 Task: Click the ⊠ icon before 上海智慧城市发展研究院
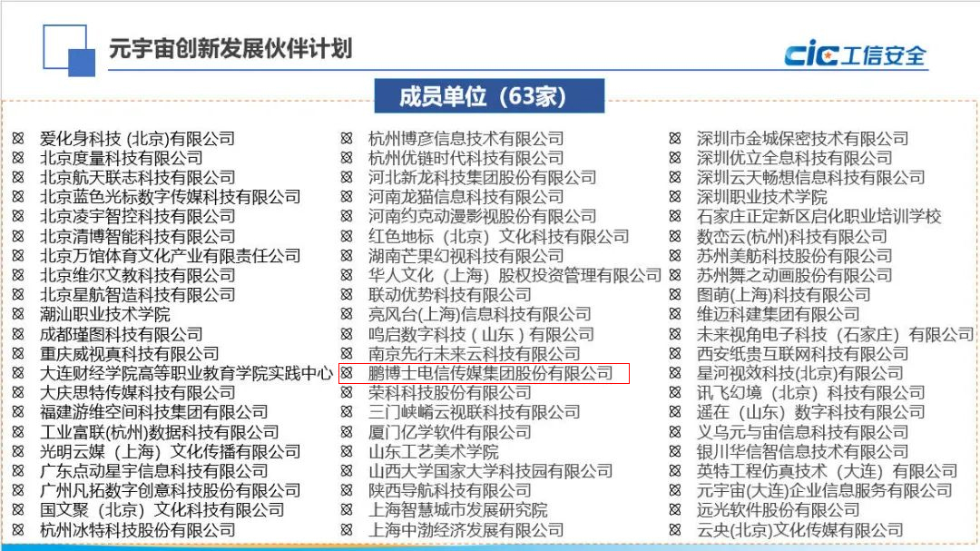point(345,511)
